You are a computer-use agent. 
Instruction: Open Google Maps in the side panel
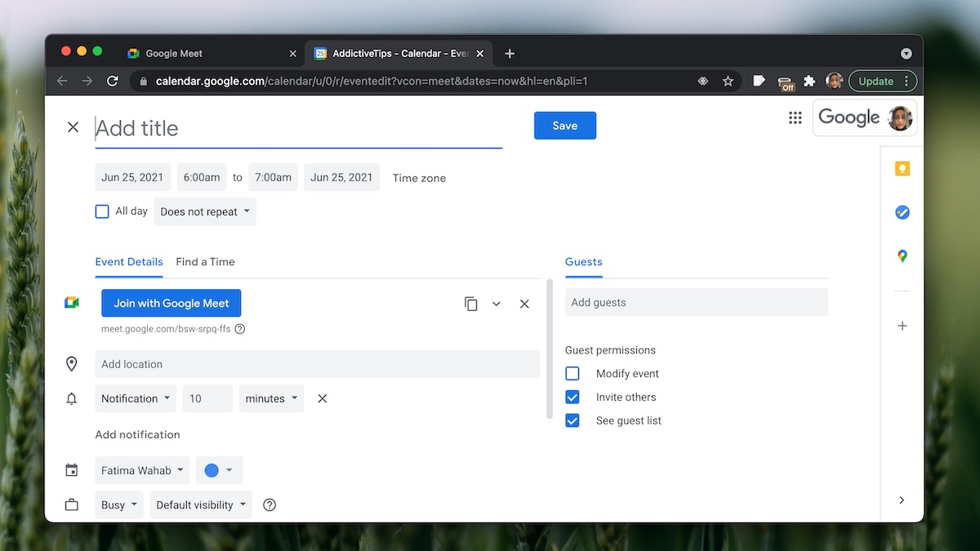(x=902, y=256)
